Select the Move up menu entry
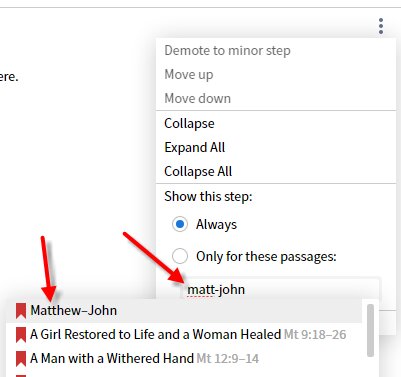 (276, 74)
